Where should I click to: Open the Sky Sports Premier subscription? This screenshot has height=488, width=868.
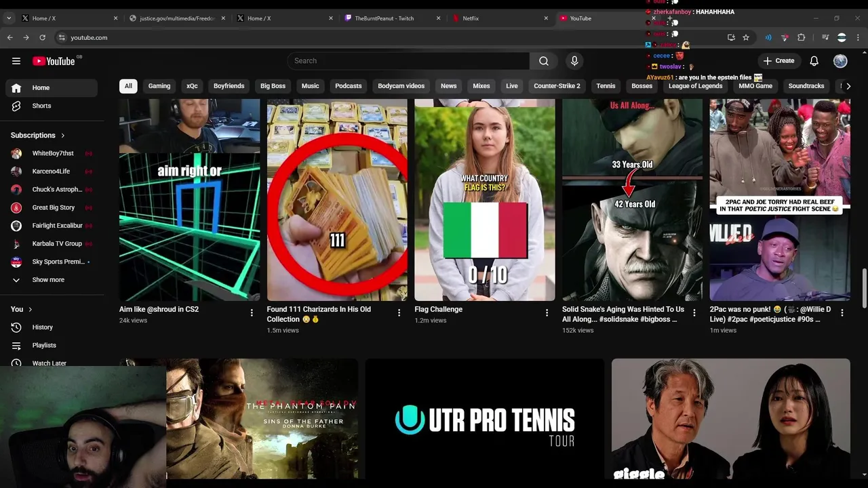[x=52, y=262]
